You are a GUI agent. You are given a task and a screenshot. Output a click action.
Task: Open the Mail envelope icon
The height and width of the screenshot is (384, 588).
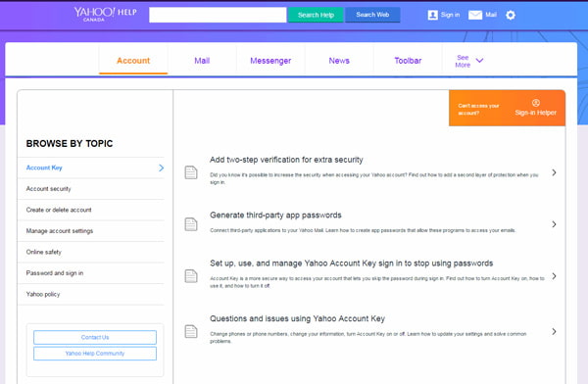[475, 15]
